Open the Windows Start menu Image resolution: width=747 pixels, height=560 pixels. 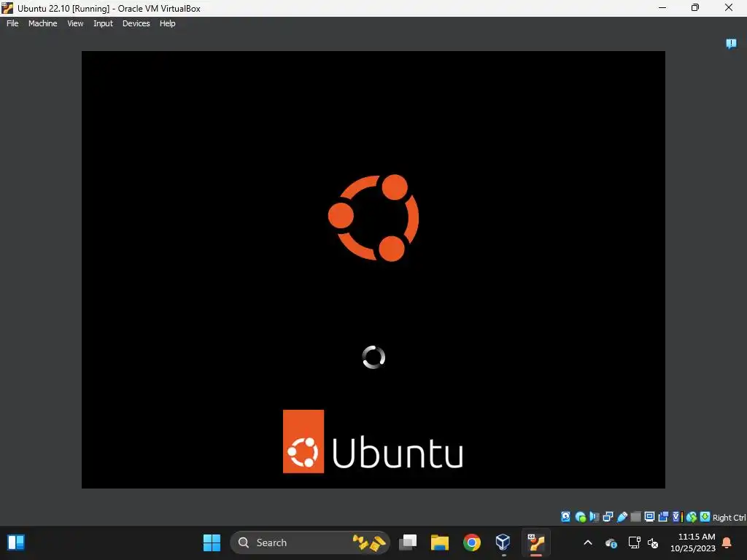click(x=212, y=542)
